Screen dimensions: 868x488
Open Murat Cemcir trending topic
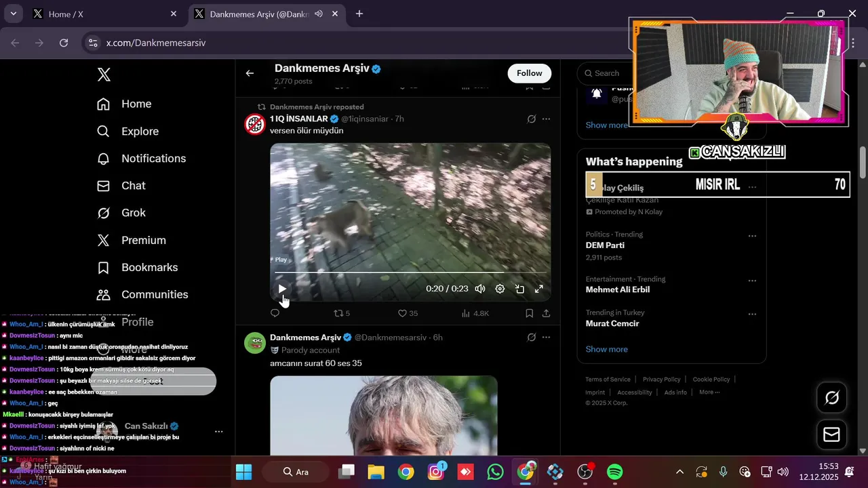tap(612, 323)
